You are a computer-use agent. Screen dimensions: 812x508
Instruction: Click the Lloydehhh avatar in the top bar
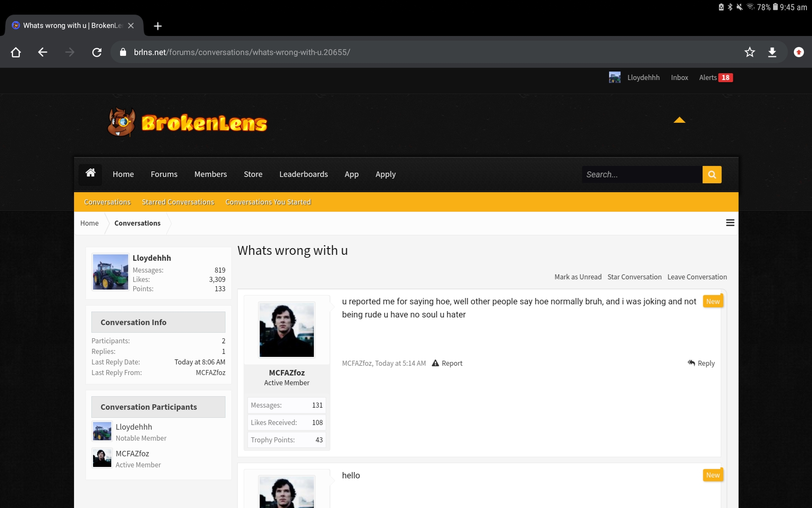click(614, 77)
